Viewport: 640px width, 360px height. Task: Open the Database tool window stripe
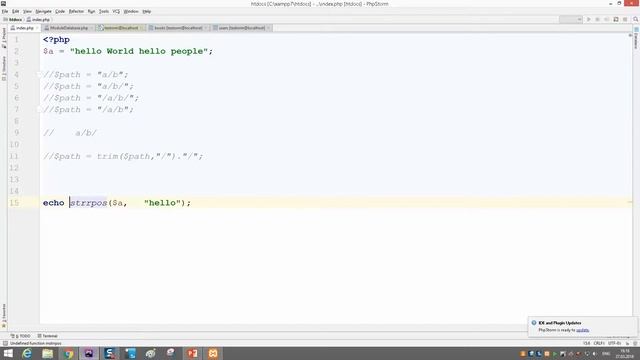636,38
